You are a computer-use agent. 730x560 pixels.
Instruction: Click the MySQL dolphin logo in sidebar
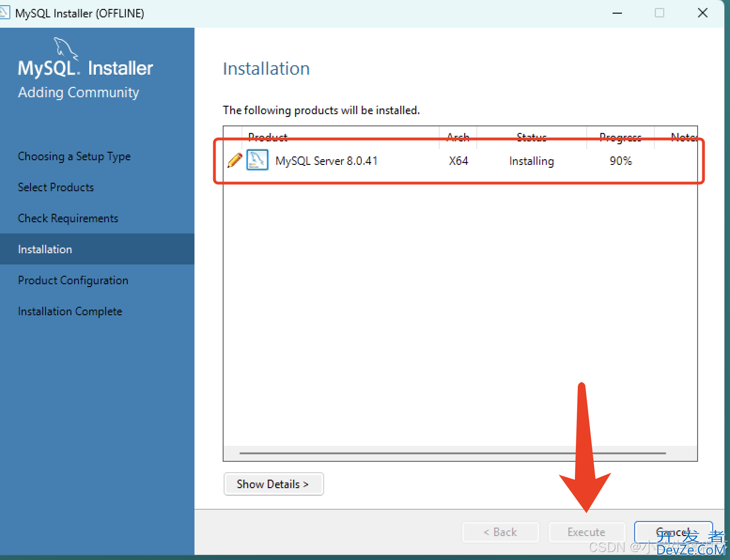pyautogui.click(x=65, y=48)
